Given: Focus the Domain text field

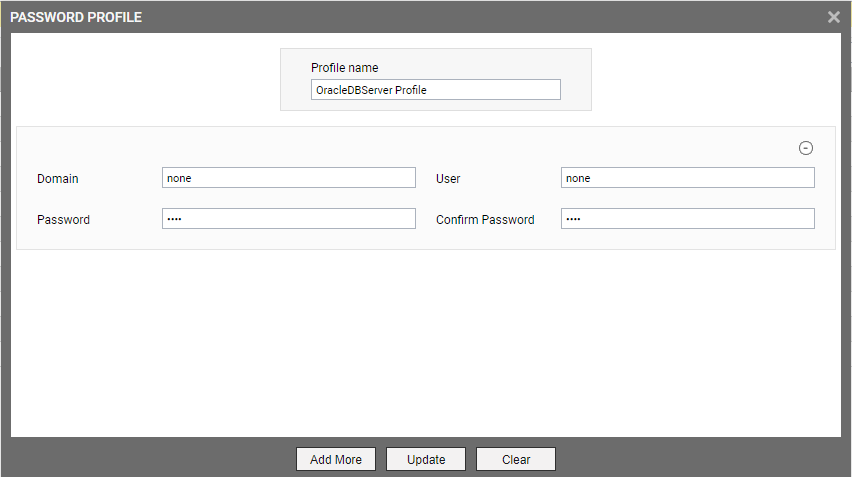Looking at the screenshot, I should tap(289, 178).
